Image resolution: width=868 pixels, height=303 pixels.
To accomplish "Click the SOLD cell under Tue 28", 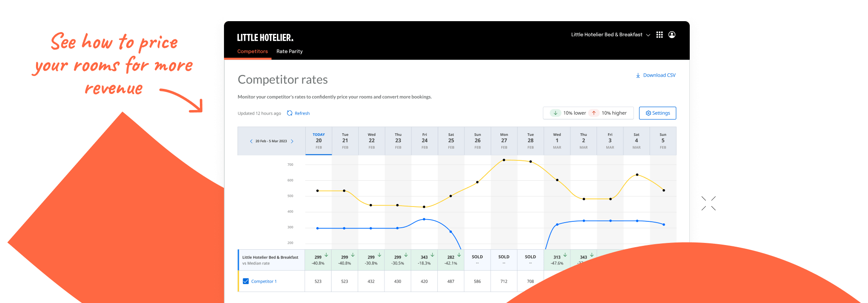I will pos(530,260).
